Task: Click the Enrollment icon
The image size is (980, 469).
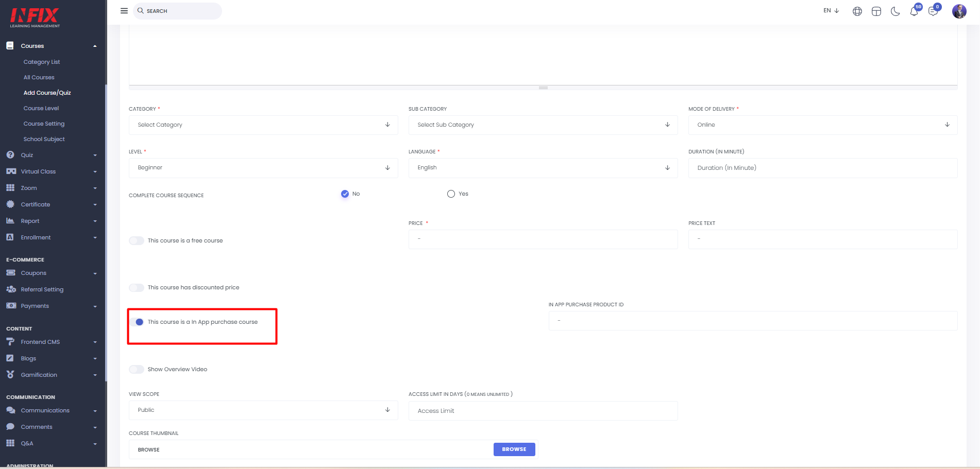Action: 10,237
